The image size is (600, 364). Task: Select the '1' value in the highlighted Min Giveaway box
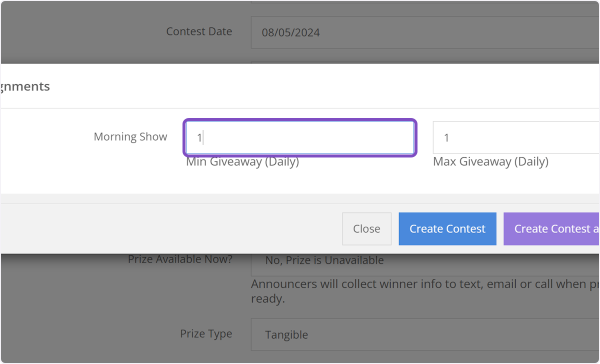click(199, 137)
